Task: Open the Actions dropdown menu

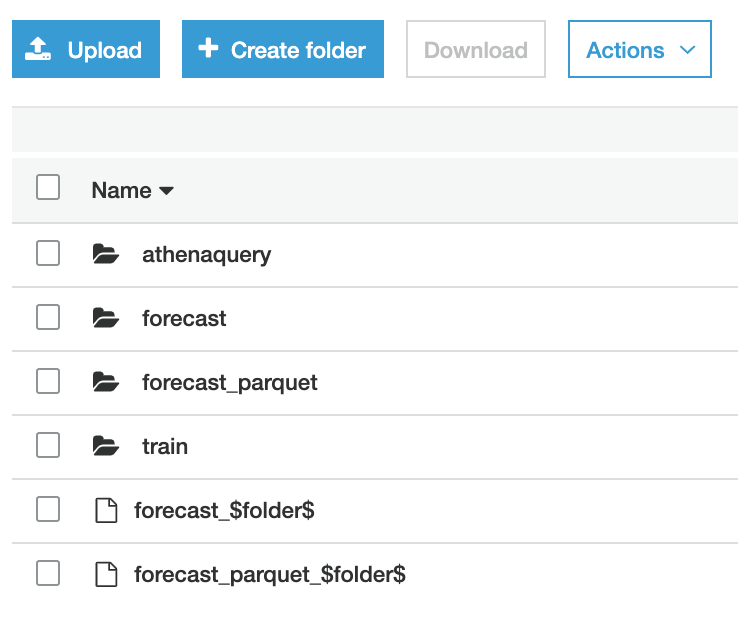Action: pyautogui.click(x=639, y=49)
